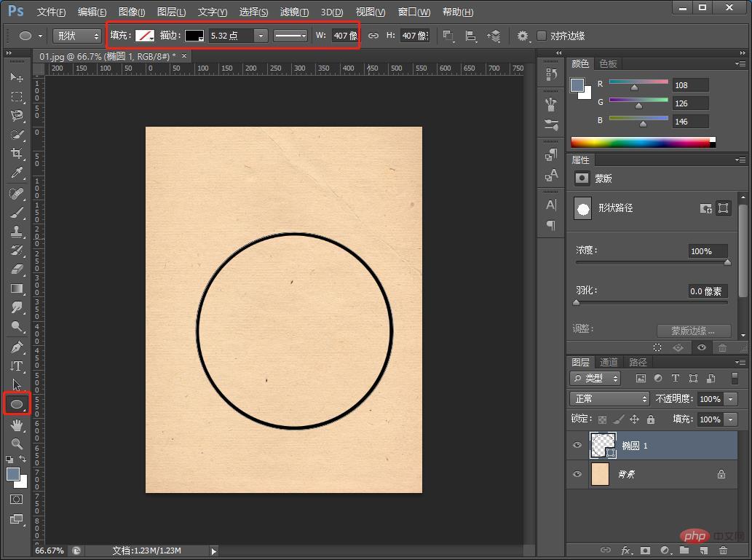The height and width of the screenshot is (560, 752).
Task: Open geometry options gear icon
Action: (523, 36)
